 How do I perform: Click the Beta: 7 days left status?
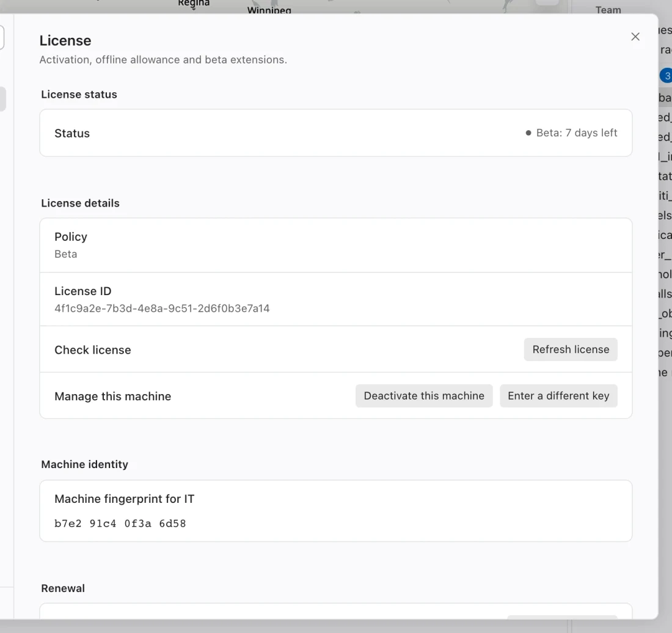[577, 133]
